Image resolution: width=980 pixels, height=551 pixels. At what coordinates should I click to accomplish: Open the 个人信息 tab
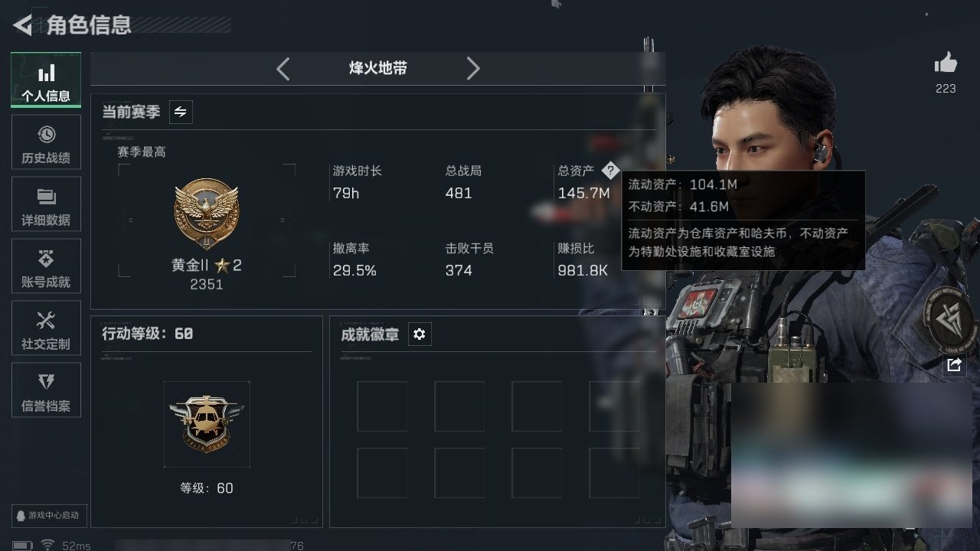point(46,80)
